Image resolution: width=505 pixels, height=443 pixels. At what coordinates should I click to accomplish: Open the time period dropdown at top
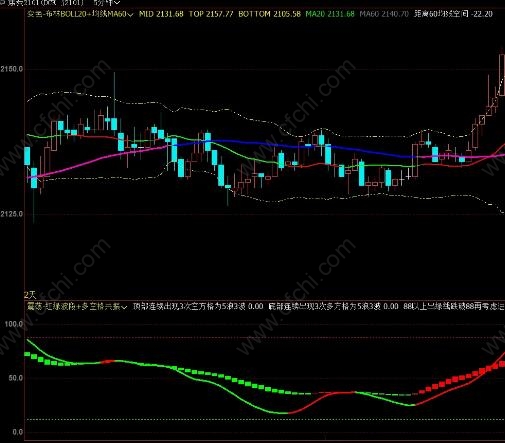point(107,3)
